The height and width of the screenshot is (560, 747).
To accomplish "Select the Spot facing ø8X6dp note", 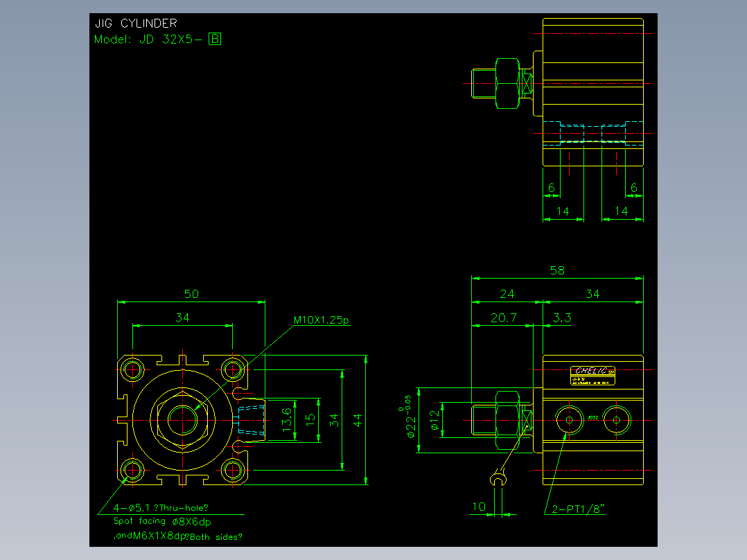I will point(162,521).
